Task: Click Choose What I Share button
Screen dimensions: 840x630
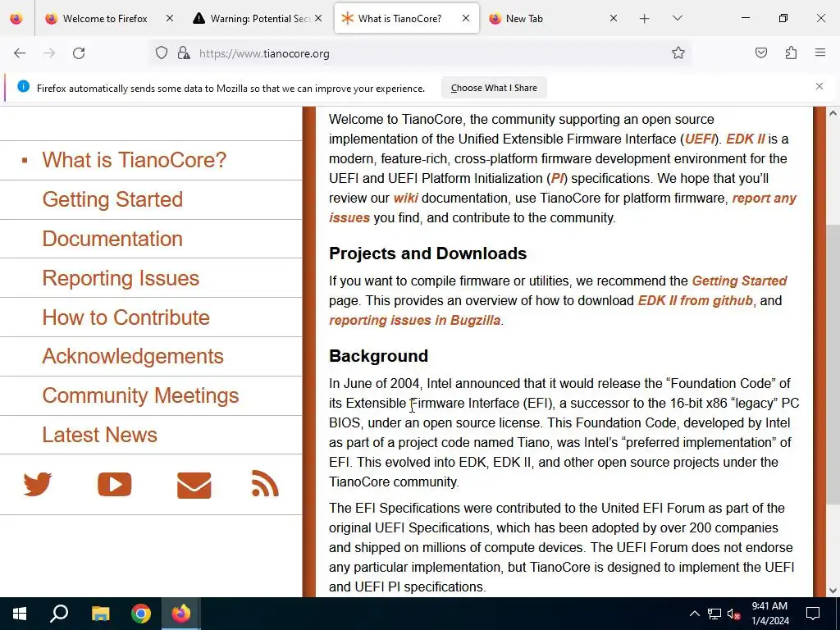Action: coord(494,88)
